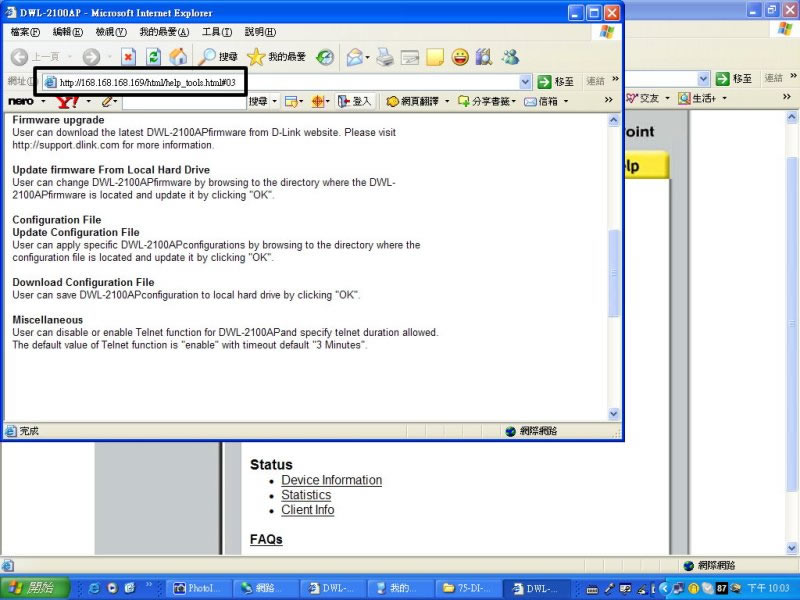
Task: Open the 編輯(E) menu
Action: tap(67, 32)
